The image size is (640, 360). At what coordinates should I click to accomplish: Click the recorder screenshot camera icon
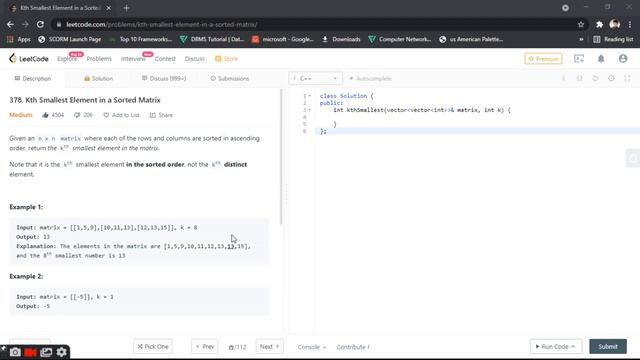pyautogui.click(x=15, y=352)
